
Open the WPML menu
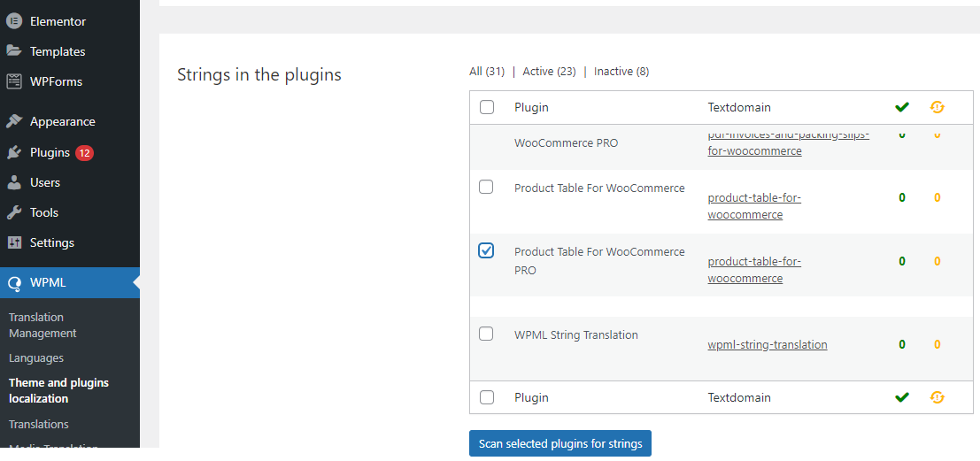click(48, 283)
